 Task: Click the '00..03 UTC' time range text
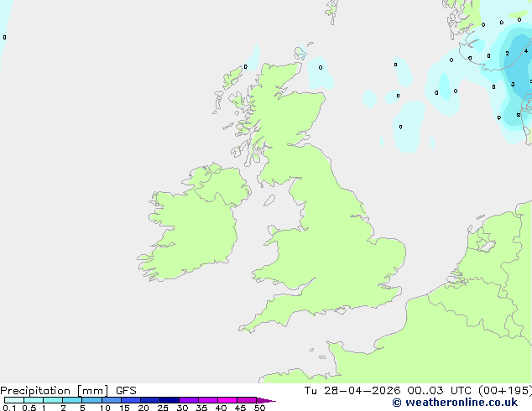pyautogui.click(x=441, y=391)
